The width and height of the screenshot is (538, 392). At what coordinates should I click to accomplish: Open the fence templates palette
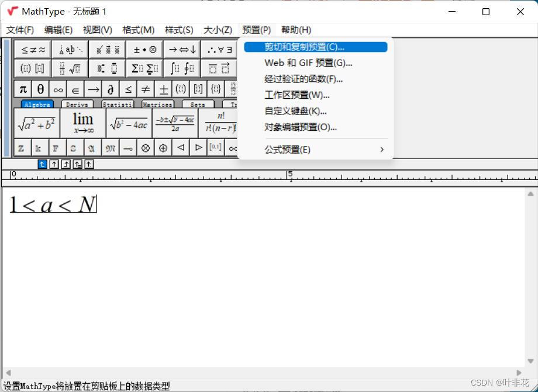pos(33,68)
